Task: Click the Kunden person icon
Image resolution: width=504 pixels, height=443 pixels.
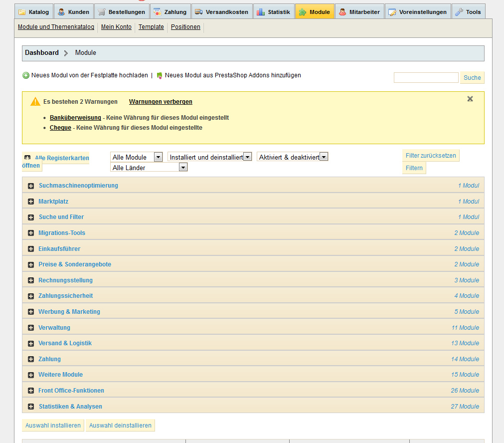Action: coord(61,12)
